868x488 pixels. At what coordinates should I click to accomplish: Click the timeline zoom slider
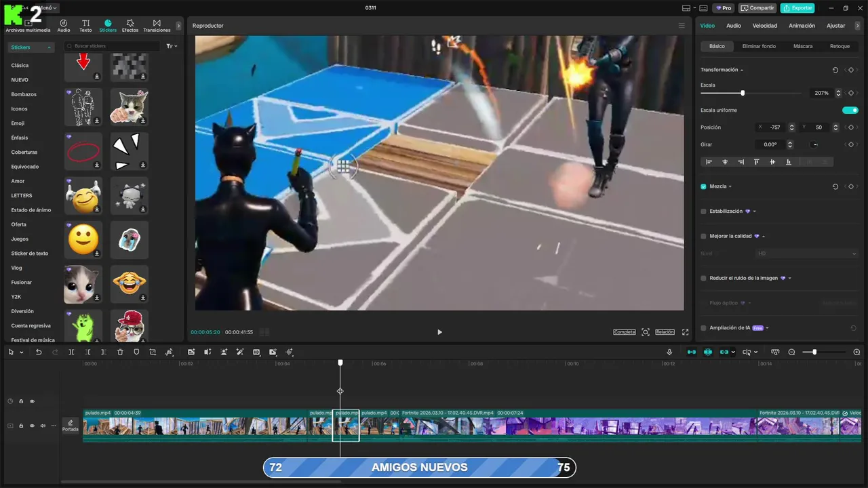click(824, 352)
